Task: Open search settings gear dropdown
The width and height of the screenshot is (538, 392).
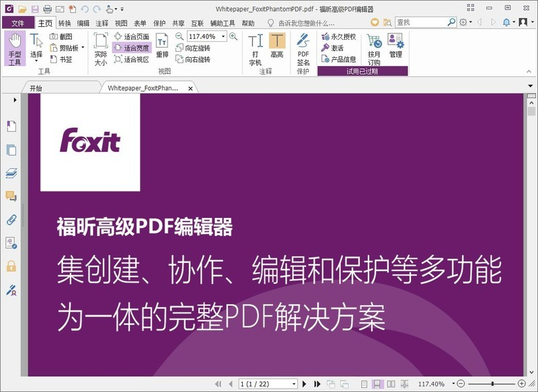Action: [465, 22]
